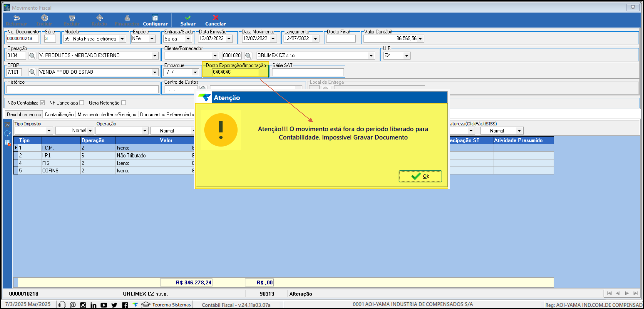Click the Retornar toolbar icon
The height and width of the screenshot is (309, 644).
(x=16, y=18)
